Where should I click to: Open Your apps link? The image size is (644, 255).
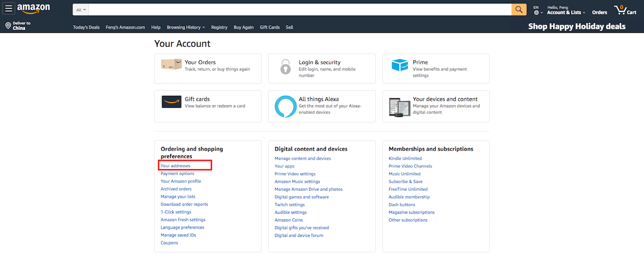tap(284, 166)
